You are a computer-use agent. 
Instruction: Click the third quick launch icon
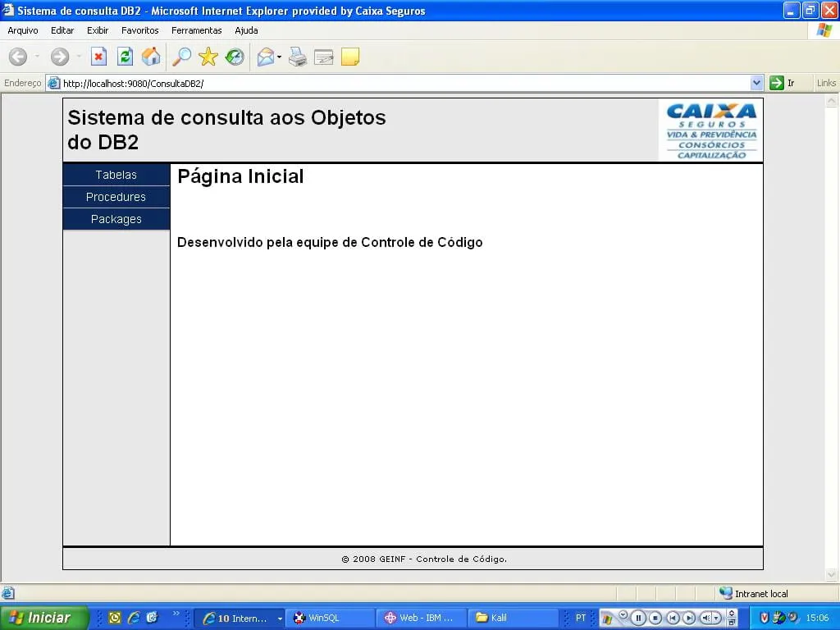tap(152, 618)
